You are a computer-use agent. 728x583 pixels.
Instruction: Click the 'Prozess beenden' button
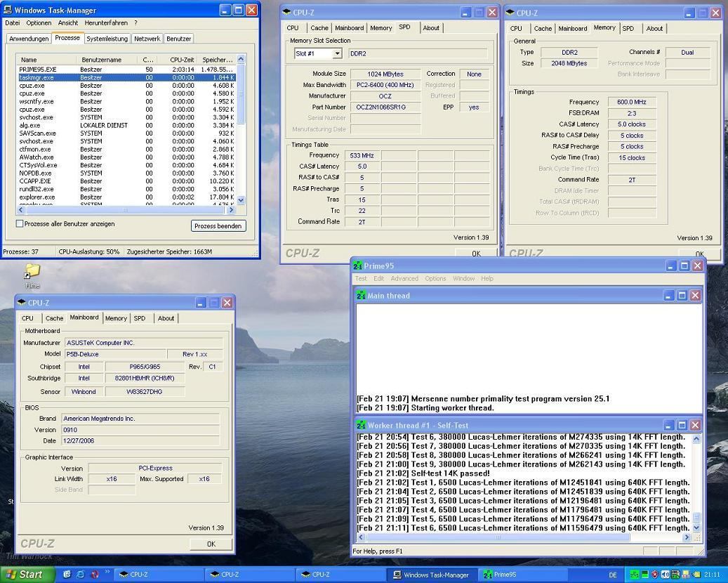coord(218,225)
